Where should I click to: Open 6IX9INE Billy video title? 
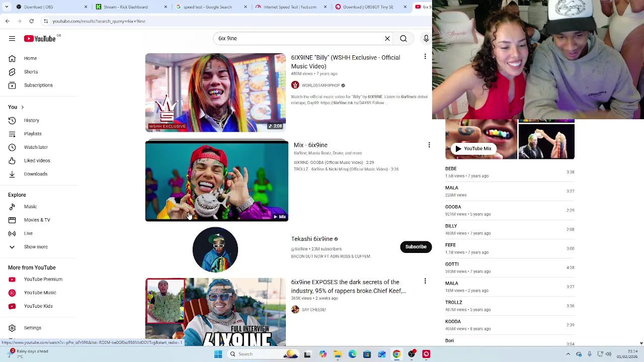pos(346,62)
